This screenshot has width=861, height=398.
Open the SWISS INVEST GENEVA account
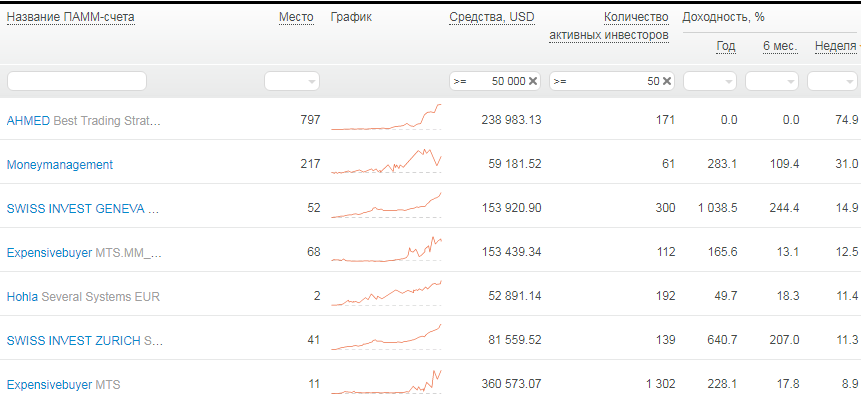tap(83, 209)
